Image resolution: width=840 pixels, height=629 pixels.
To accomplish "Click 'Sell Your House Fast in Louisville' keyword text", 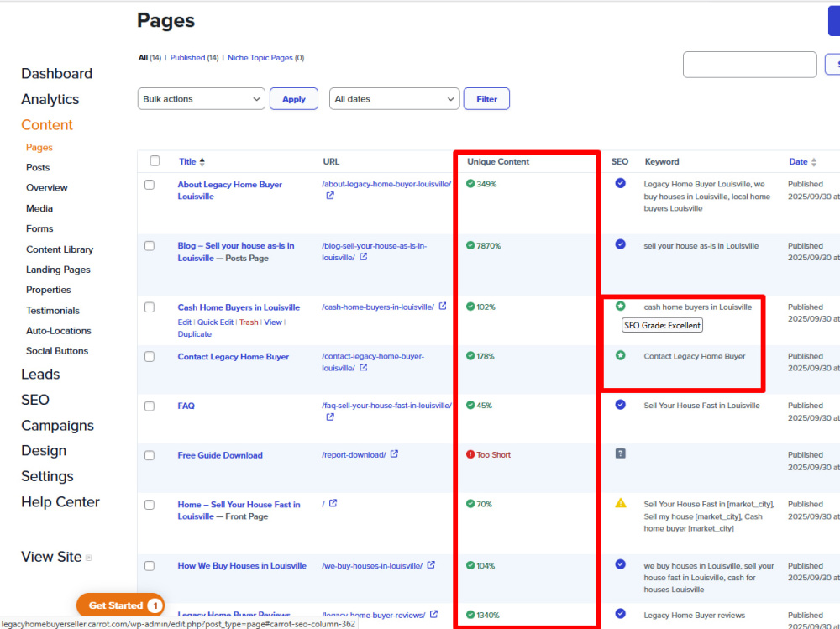I will (x=701, y=406).
